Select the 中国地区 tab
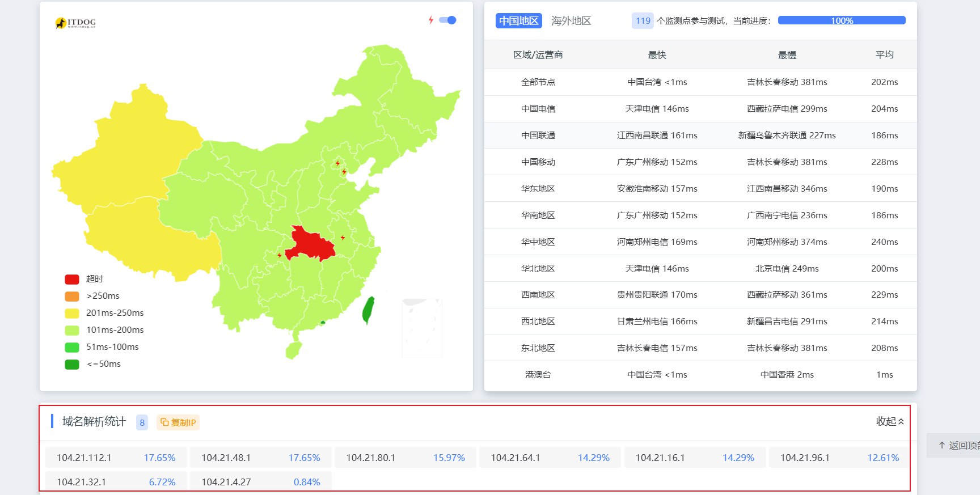This screenshot has width=980, height=495. tap(518, 21)
